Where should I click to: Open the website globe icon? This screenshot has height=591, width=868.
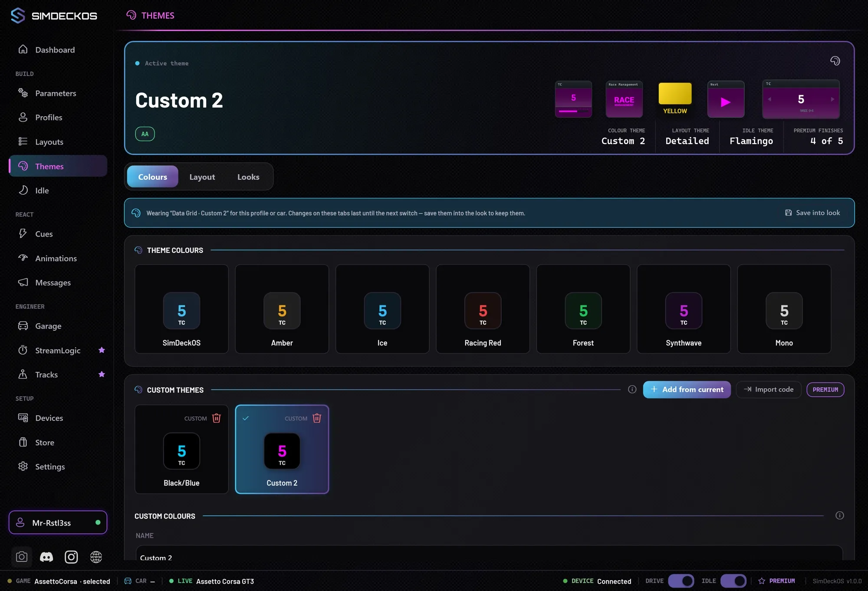[x=96, y=557]
